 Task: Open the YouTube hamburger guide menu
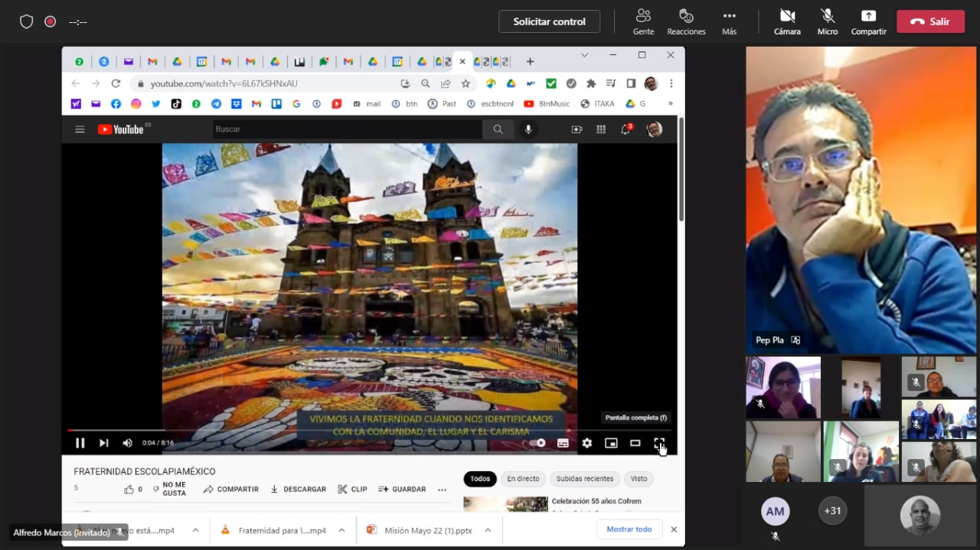(80, 129)
